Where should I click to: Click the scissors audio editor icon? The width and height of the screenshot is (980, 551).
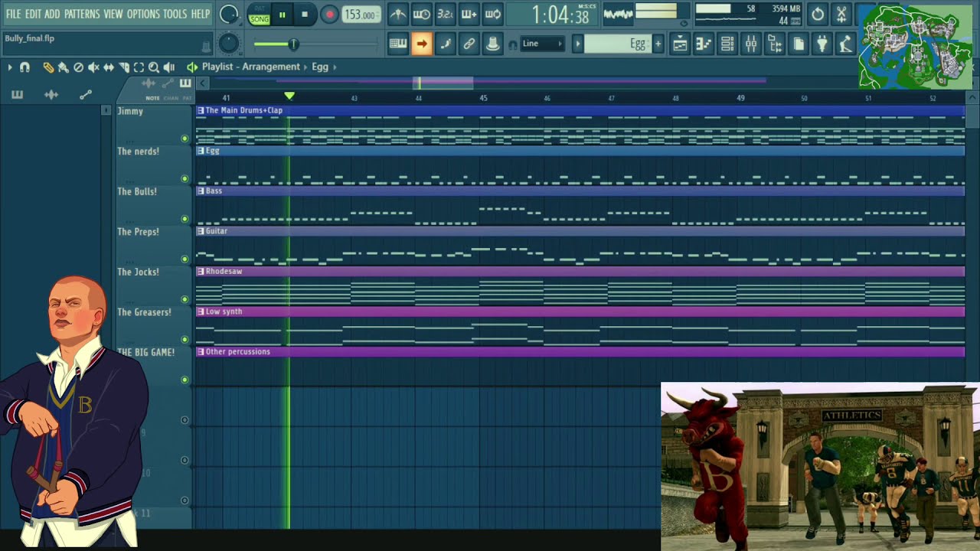click(x=841, y=14)
